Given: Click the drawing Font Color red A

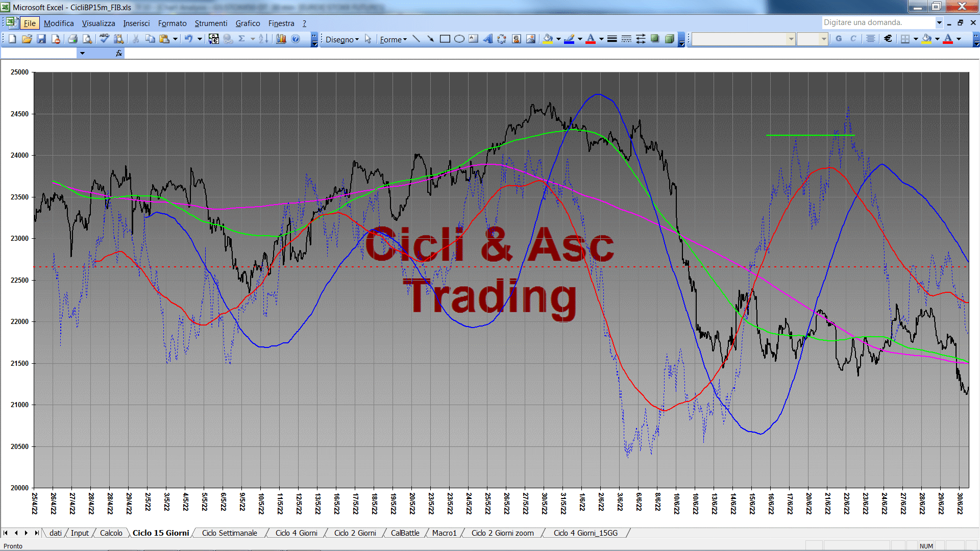Looking at the screenshot, I should click(x=591, y=39).
